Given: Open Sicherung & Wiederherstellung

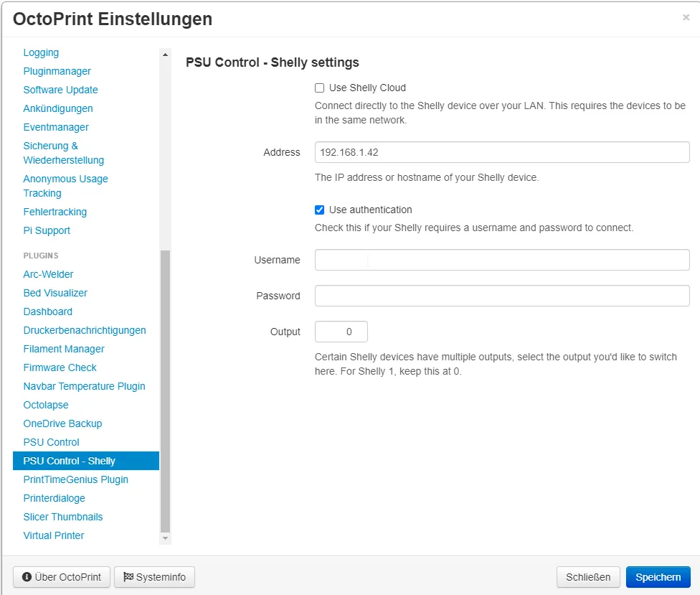Looking at the screenshot, I should coord(63,153).
